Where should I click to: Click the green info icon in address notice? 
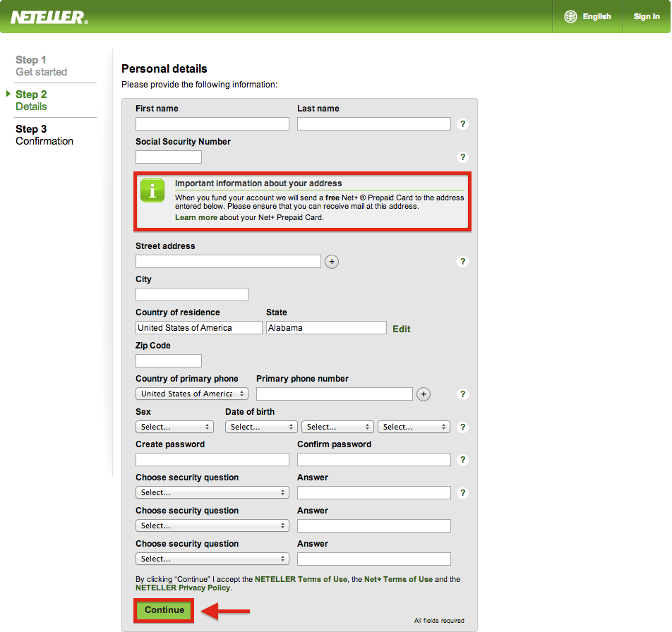point(152,190)
